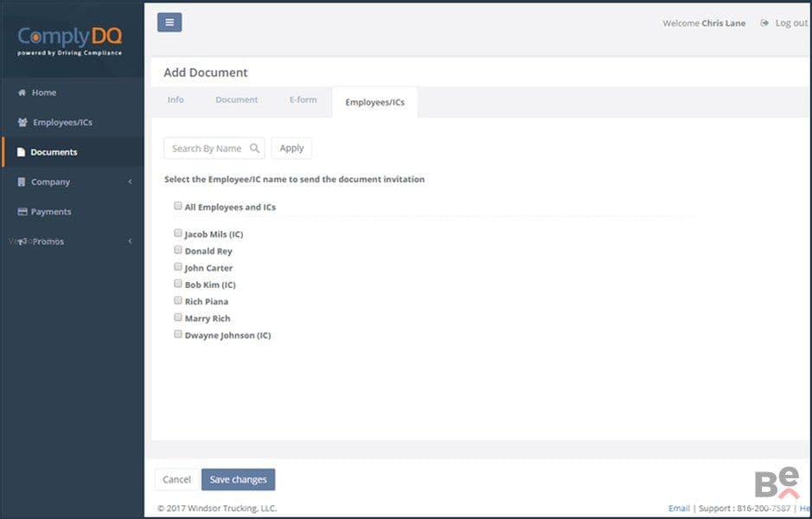
Task: Click the Add Document heading
Action: pyautogui.click(x=206, y=73)
